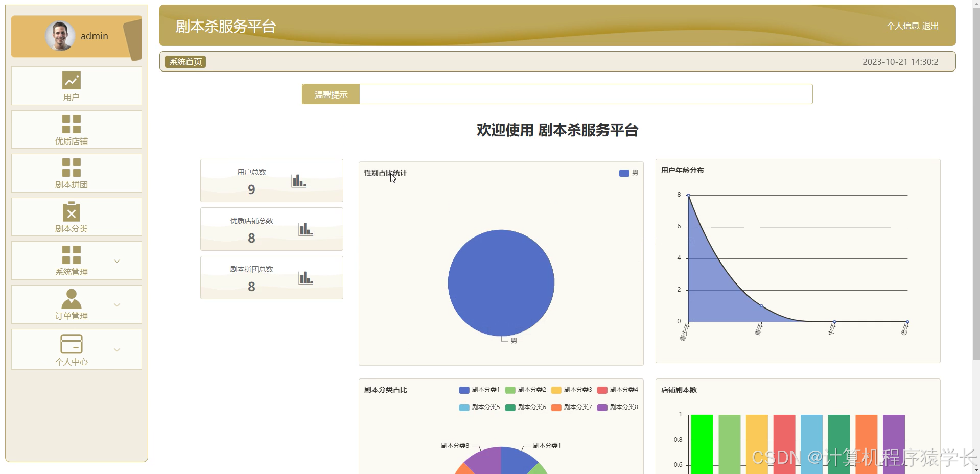Expand the 系统管理 chevron
This screenshot has width=980, height=474.
(117, 261)
